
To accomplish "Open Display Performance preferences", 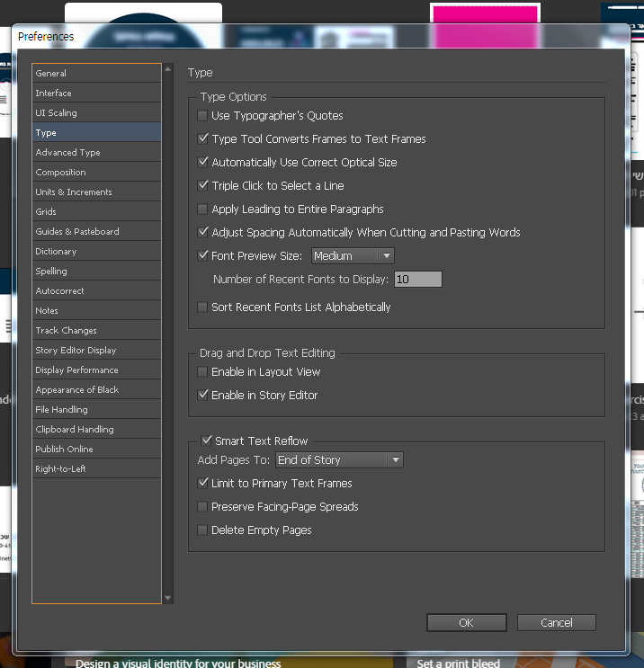I will pyautogui.click(x=97, y=370).
